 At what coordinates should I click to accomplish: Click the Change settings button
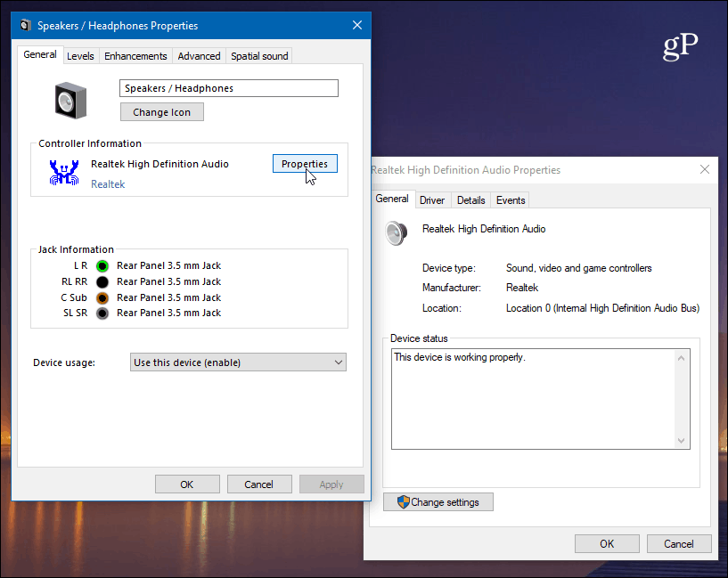click(x=438, y=502)
